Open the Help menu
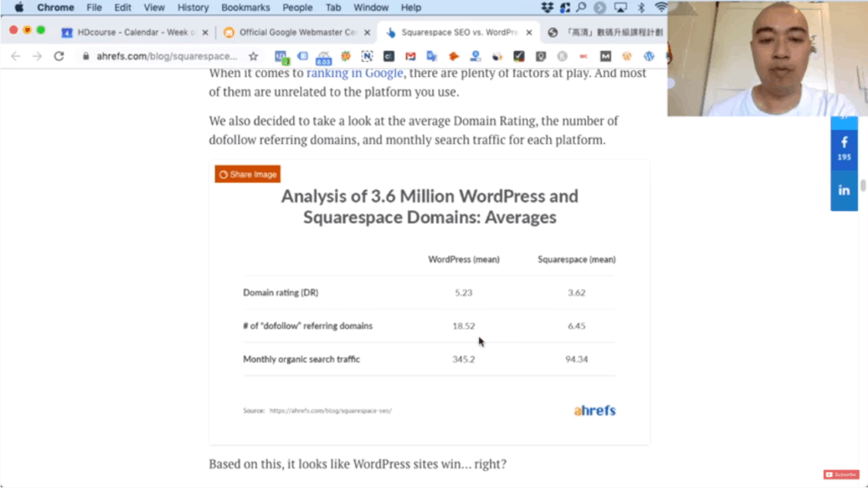 (x=411, y=7)
